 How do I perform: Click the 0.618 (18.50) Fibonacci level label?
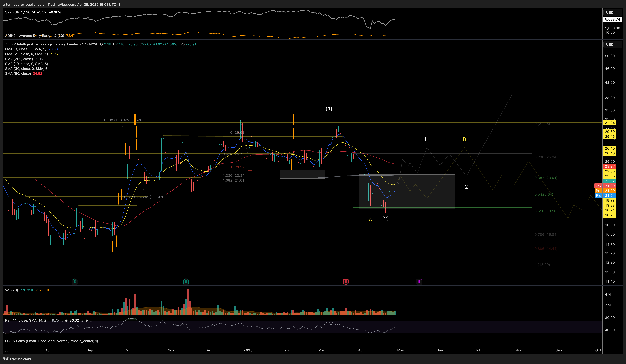[546, 211]
